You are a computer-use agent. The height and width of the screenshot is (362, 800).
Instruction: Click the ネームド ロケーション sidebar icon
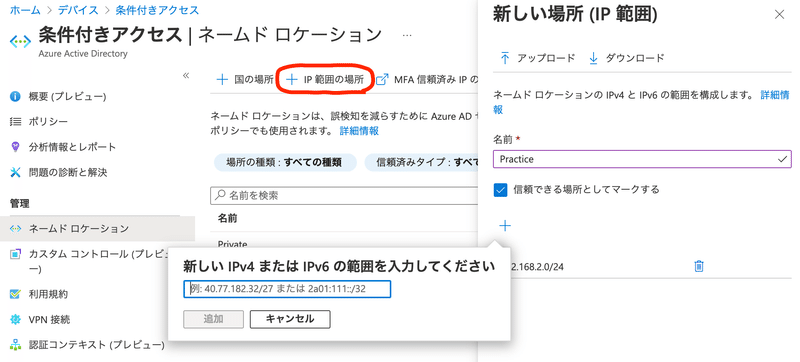click(x=15, y=228)
